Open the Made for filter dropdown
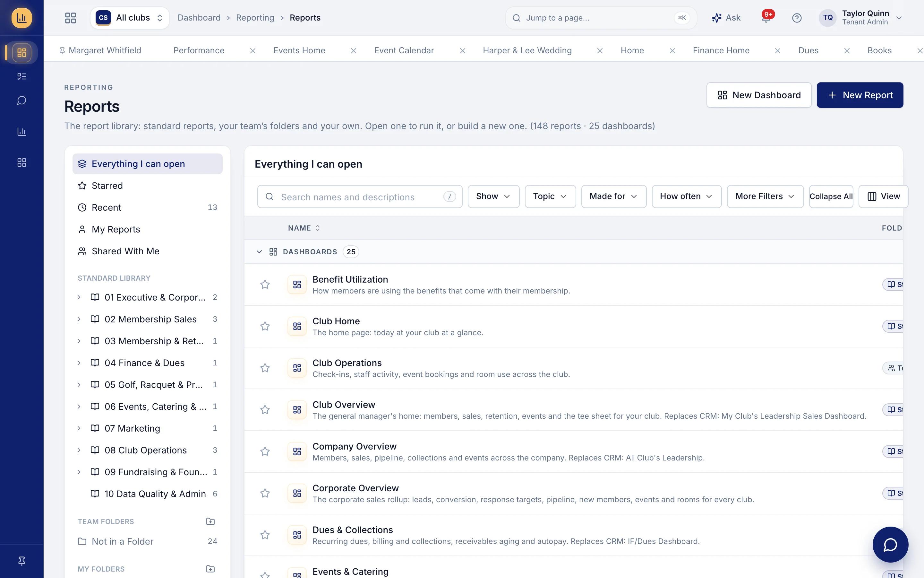The height and width of the screenshot is (578, 924). coord(613,197)
